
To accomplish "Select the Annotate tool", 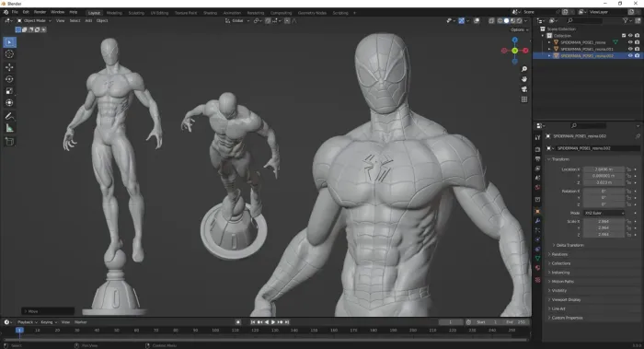I will (x=9, y=116).
